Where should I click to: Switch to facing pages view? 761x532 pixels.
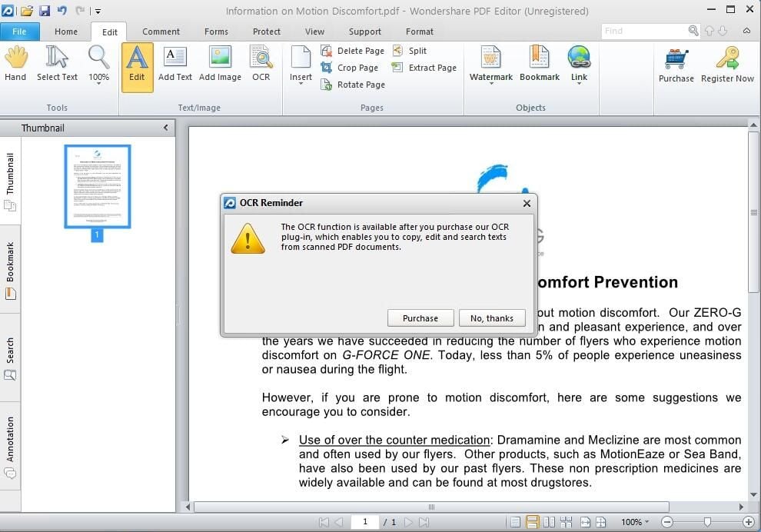[549, 522]
